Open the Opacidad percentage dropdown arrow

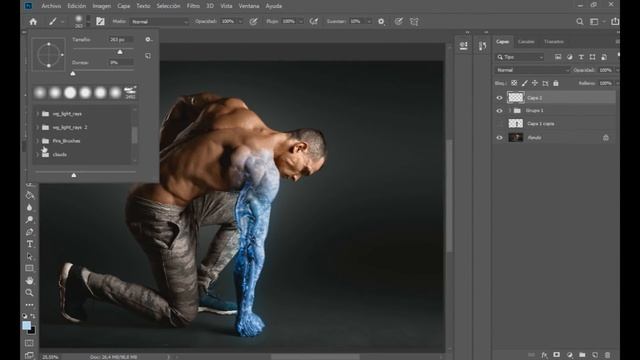[x=240, y=22]
